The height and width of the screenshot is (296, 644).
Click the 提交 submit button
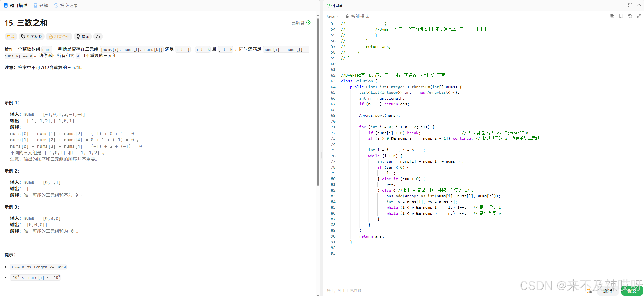(x=632, y=291)
